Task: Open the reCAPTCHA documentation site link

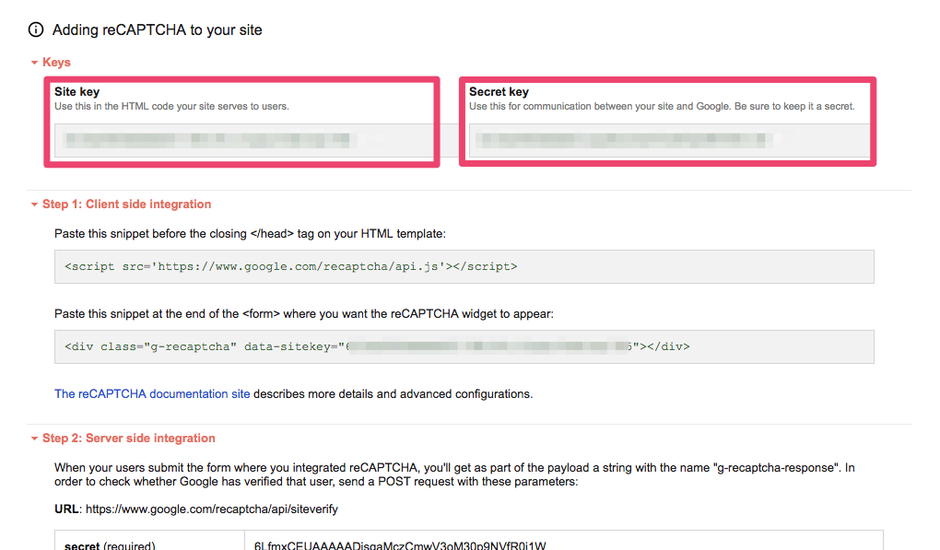Action: pyautogui.click(x=152, y=394)
